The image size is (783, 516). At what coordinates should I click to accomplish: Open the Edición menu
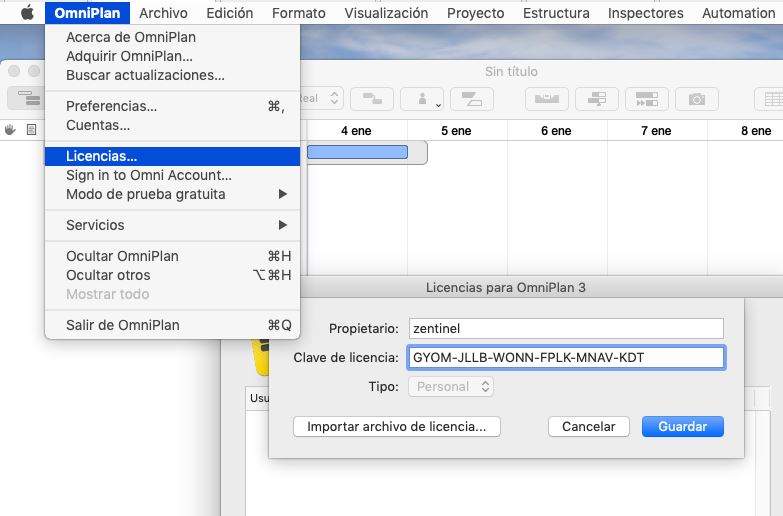coord(230,12)
